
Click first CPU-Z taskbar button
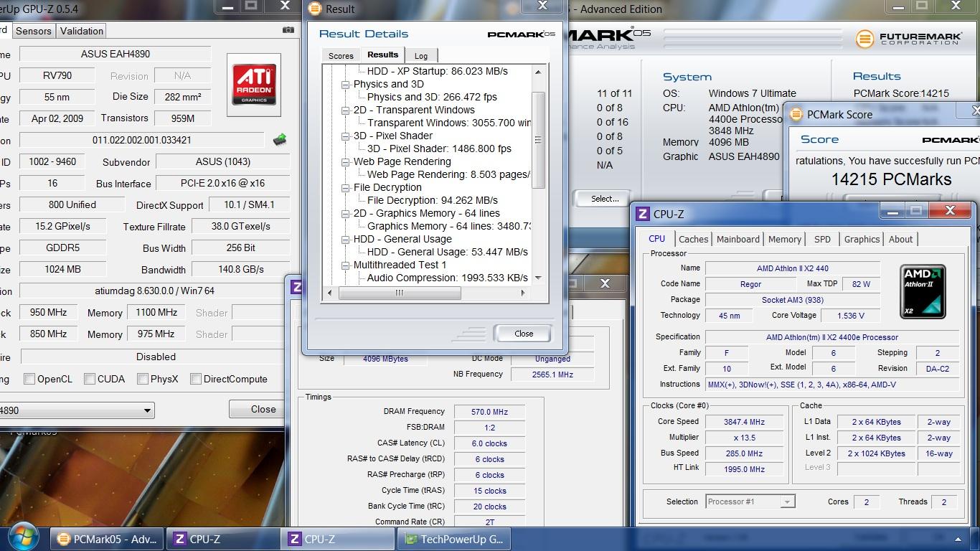[223, 540]
